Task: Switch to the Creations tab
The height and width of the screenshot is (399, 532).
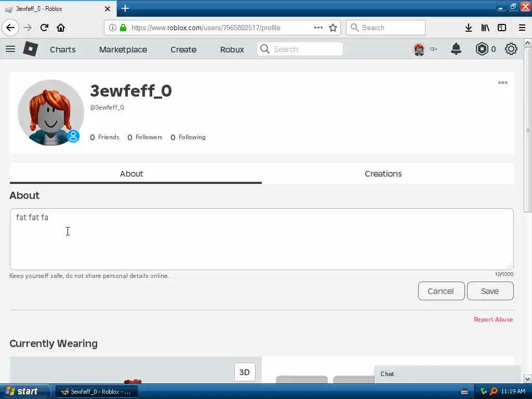Action: coord(388,174)
